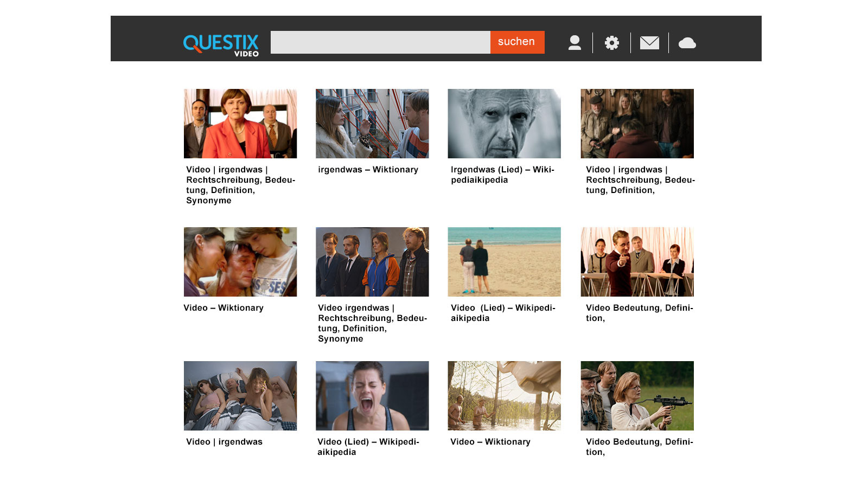Click the Questix Video logo
The width and height of the screenshot is (868, 488).
221,45
